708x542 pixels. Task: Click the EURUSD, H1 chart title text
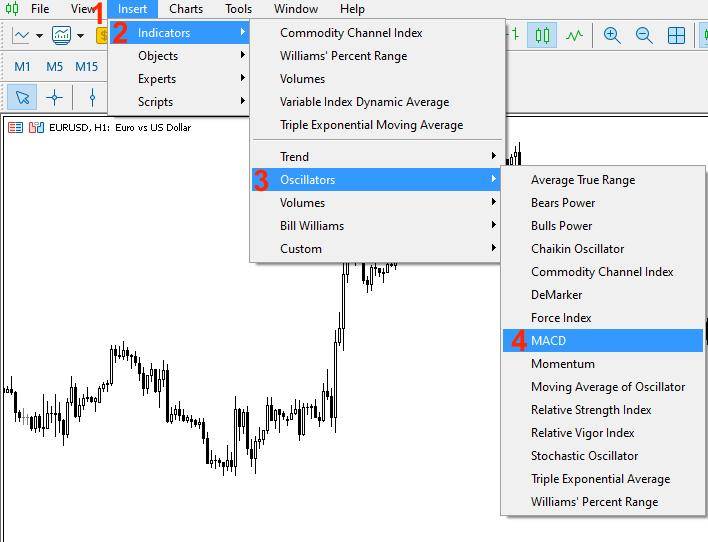point(120,128)
